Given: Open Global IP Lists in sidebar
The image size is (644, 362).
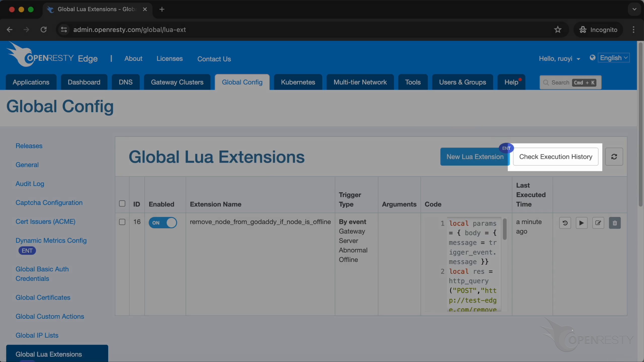Looking at the screenshot, I should (37, 335).
